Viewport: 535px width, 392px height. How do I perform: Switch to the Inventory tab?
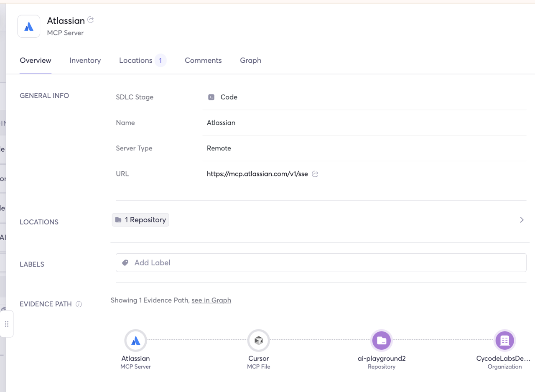point(85,61)
